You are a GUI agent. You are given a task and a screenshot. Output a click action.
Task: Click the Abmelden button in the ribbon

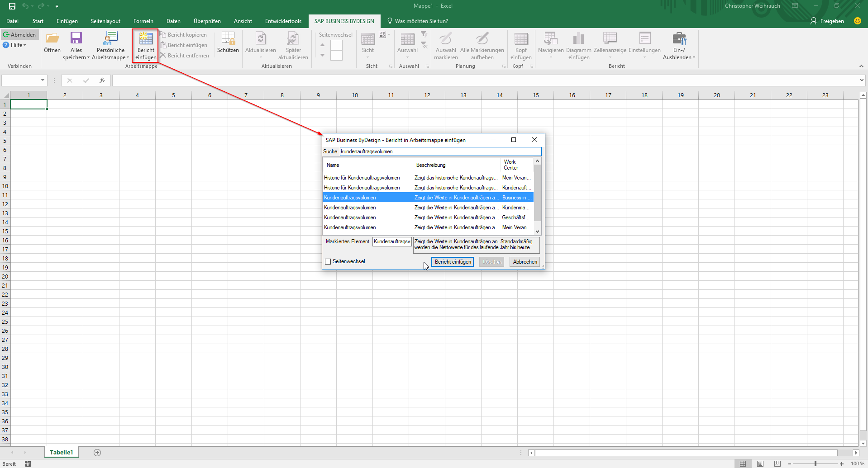pyautogui.click(x=19, y=35)
